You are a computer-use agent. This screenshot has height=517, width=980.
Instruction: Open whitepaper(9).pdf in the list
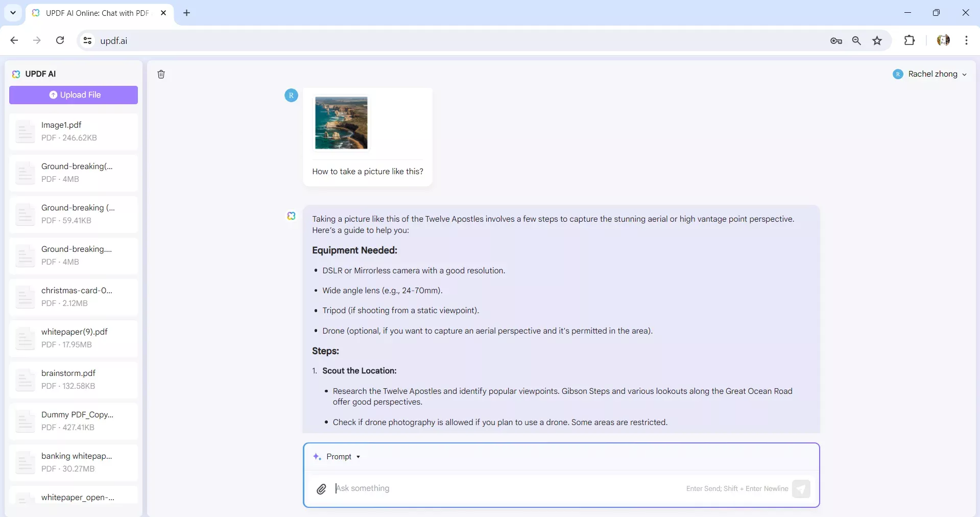[x=74, y=338]
